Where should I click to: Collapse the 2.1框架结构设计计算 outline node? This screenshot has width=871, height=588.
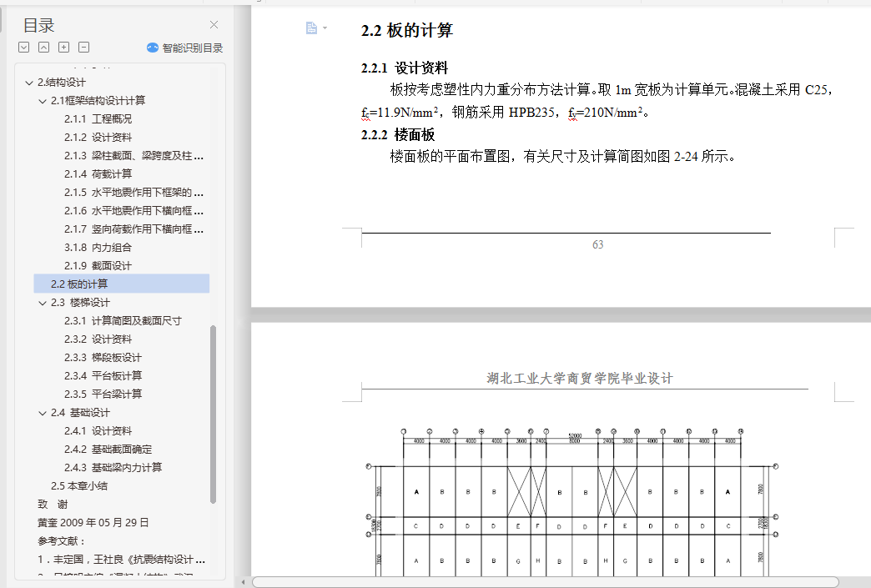click(43, 101)
